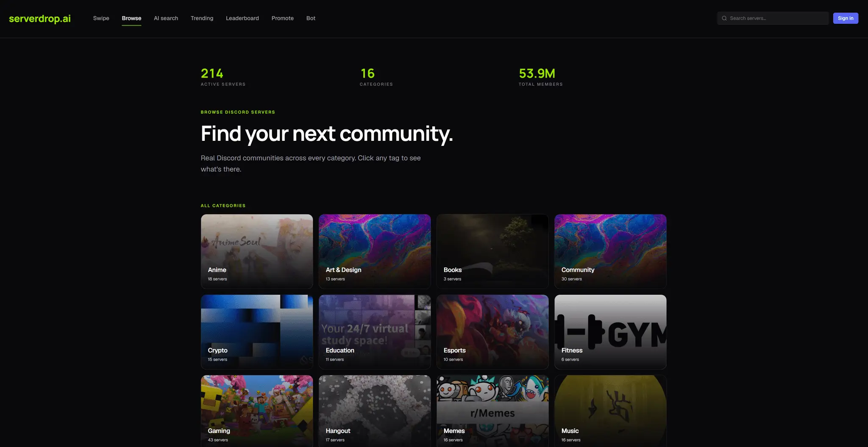The width and height of the screenshot is (868, 447).
Task: Click the 'Find your next community.' heading
Action: pyautogui.click(x=327, y=134)
